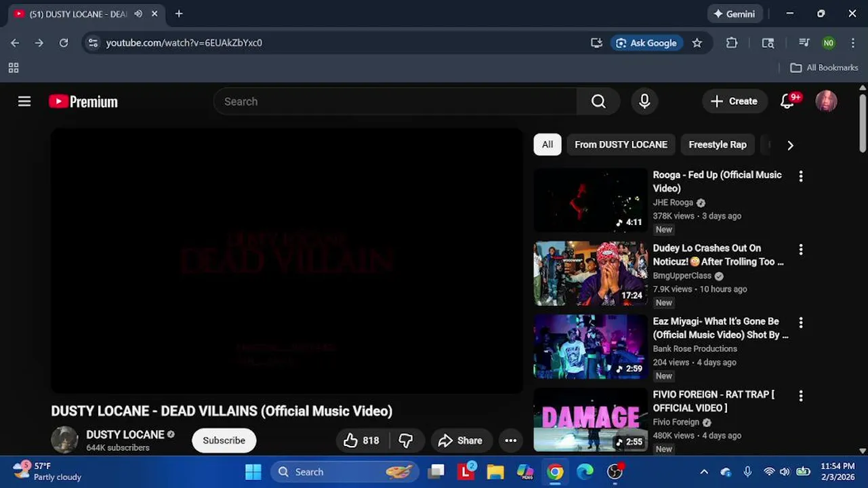Open Rooga Fed Up video thumbnail

[590, 200]
